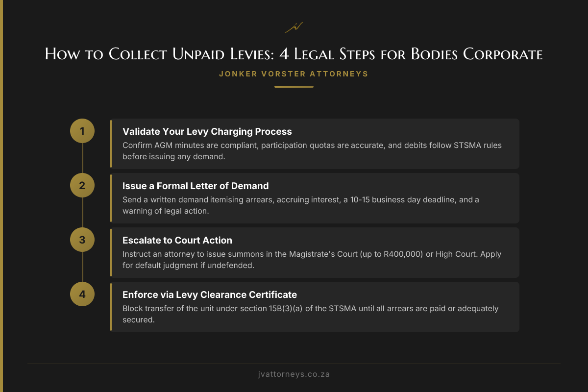This screenshot has width=588, height=392.
Task: Open "Validate Your Levy Charging Process" heading
Action: point(207,131)
